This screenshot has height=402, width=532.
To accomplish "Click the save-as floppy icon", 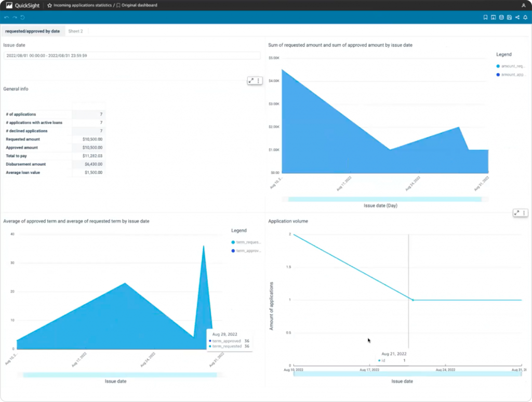I will (x=509, y=17).
